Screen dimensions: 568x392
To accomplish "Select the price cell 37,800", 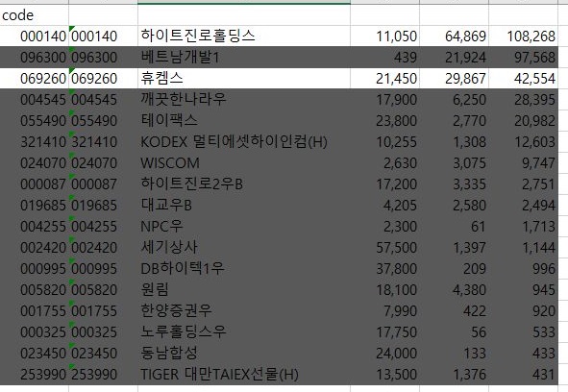I will (x=385, y=268).
